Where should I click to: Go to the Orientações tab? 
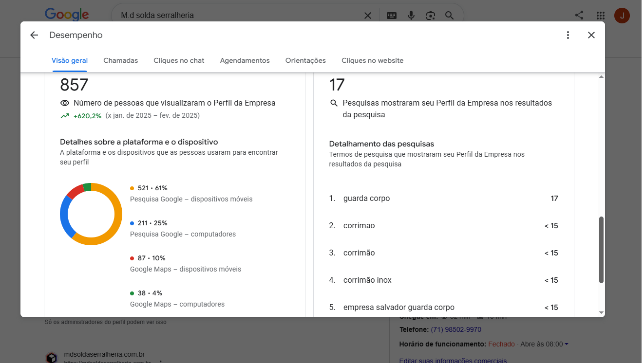[x=305, y=60]
